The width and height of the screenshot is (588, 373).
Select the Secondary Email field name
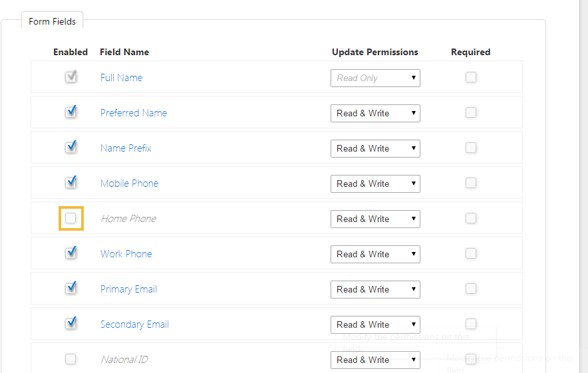point(134,324)
